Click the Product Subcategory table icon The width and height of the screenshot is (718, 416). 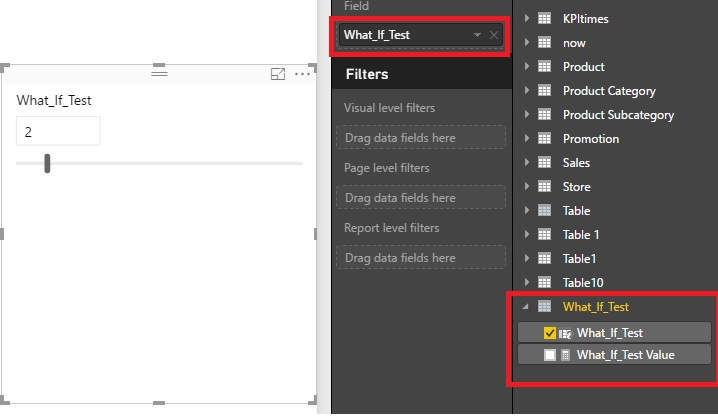[x=544, y=114]
